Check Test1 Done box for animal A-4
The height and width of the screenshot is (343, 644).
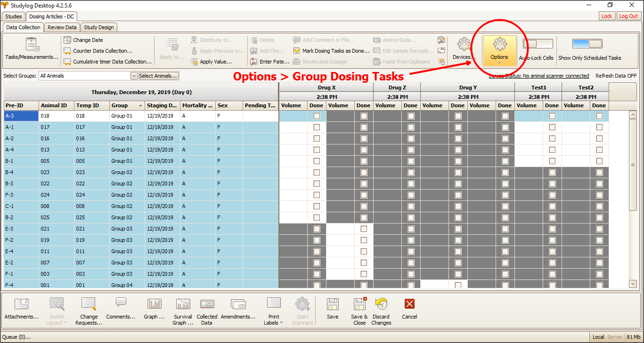click(x=552, y=150)
